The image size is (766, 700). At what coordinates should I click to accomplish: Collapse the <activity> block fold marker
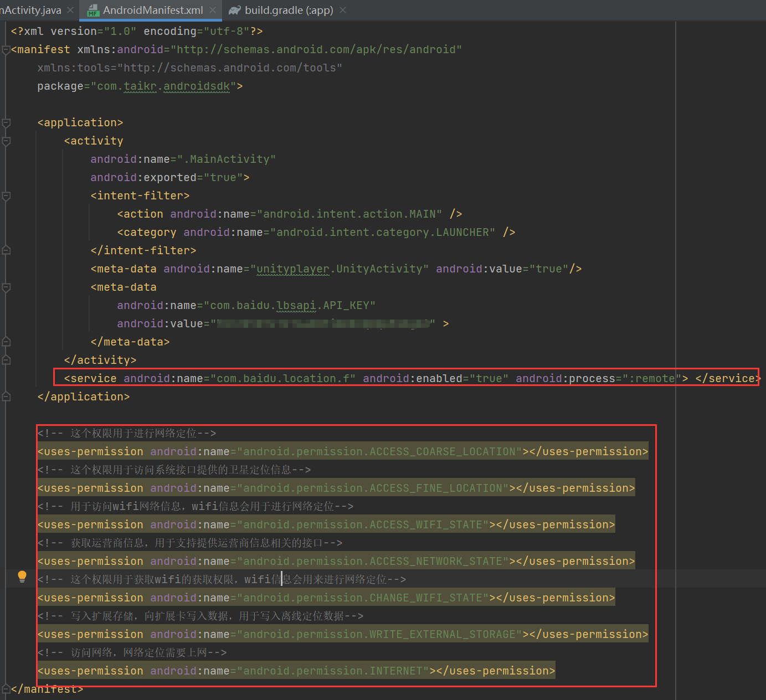6,141
